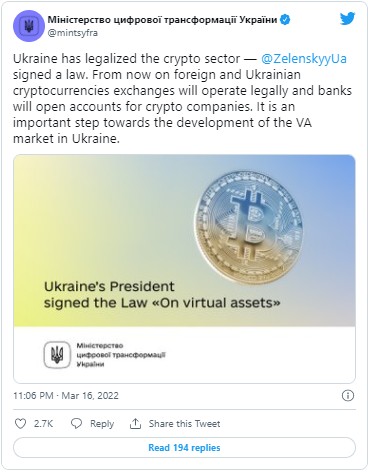
Task: Click the Share this Tweet label
Action: 184,424
